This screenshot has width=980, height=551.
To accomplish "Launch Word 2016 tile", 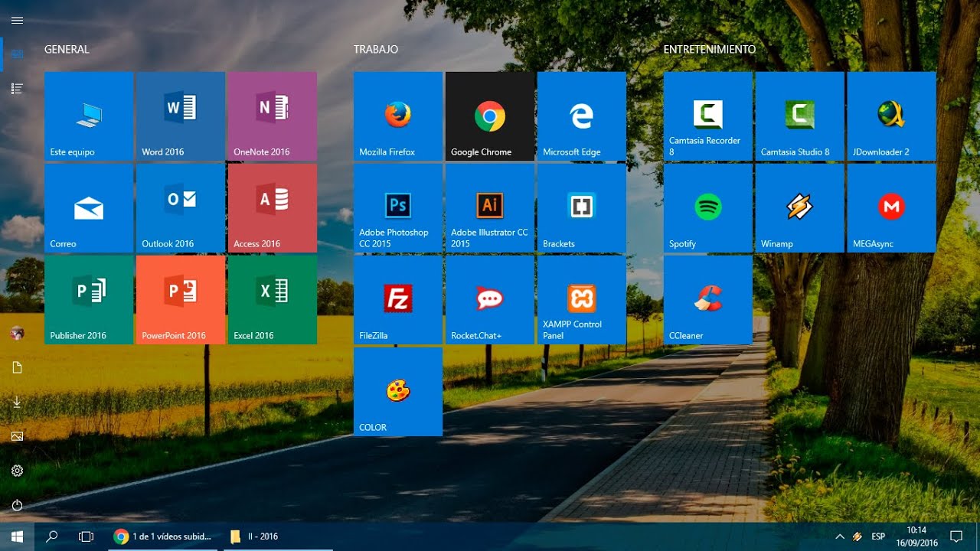I will 181,116.
